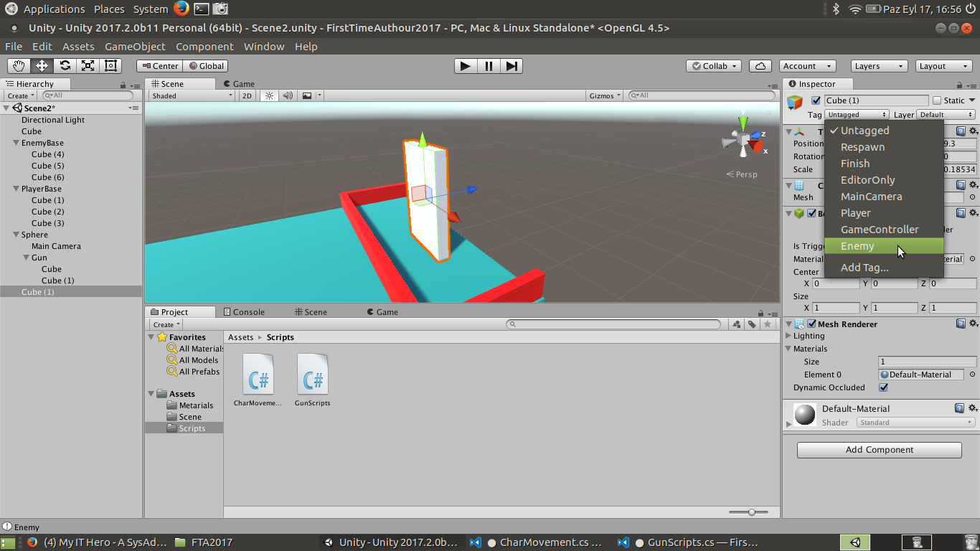Uncheck the Dynamic Occluded checkbox

click(x=883, y=387)
